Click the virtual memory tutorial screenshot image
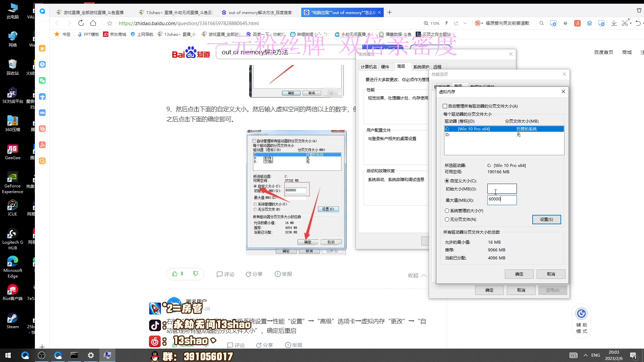644x362 pixels. coord(296,192)
